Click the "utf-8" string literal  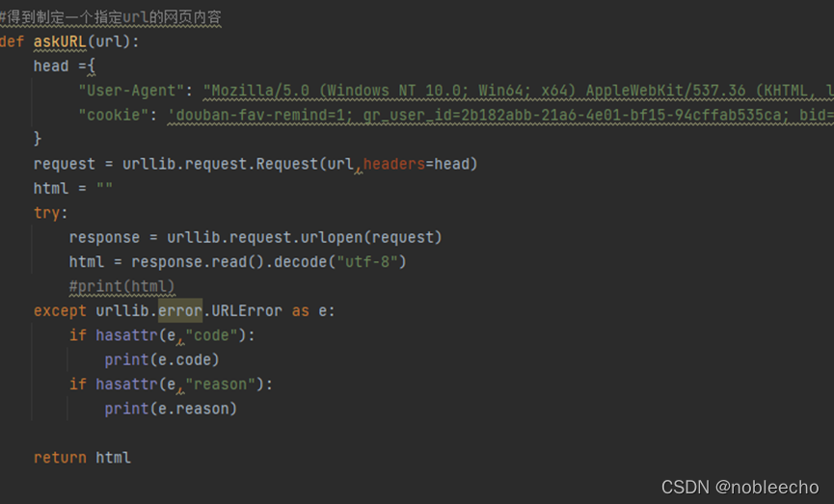pyautogui.click(x=367, y=261)
